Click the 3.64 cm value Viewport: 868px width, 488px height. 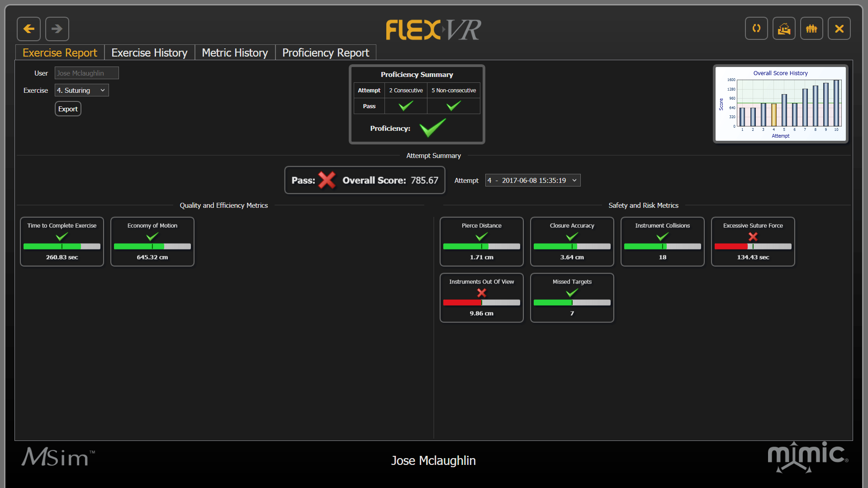pos(572,257)
